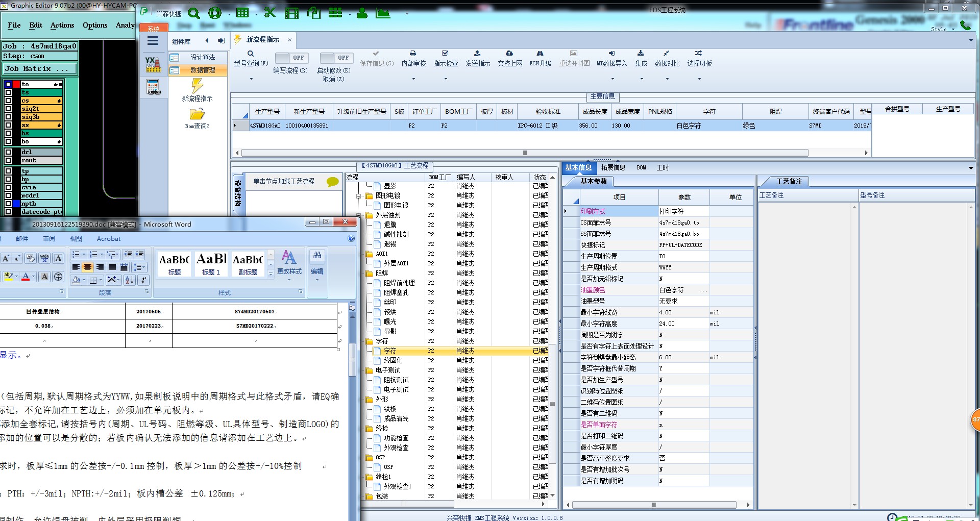980x521 pixels.
Task: Click MI数据导入 import icon
Action: coord(611,54)
